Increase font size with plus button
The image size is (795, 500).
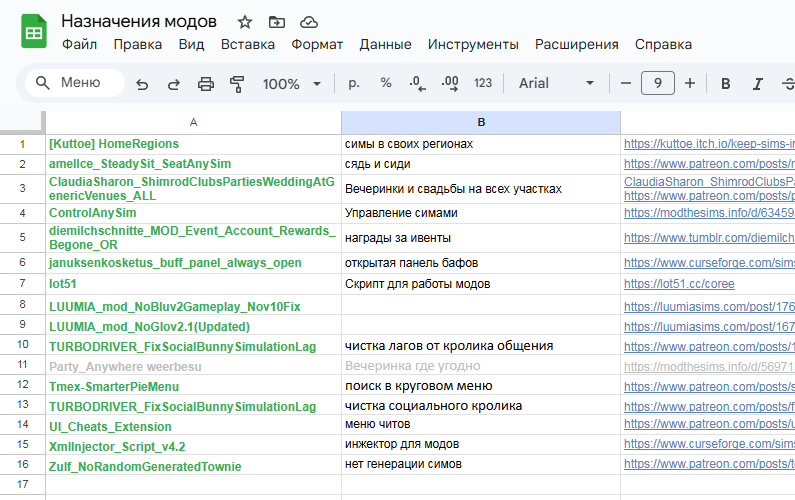pyautogui.click(x=690, y=83)
